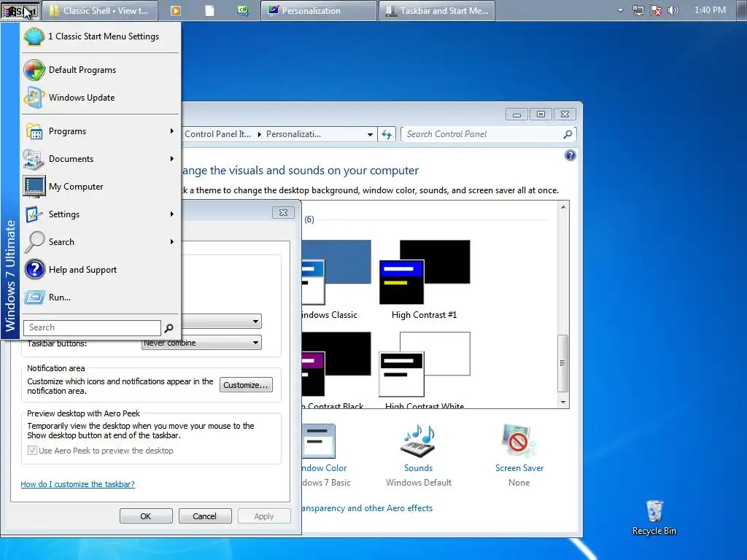Click the Window Color icon
The width and height of the screenshot is (747, 560).
coord(318,441)
